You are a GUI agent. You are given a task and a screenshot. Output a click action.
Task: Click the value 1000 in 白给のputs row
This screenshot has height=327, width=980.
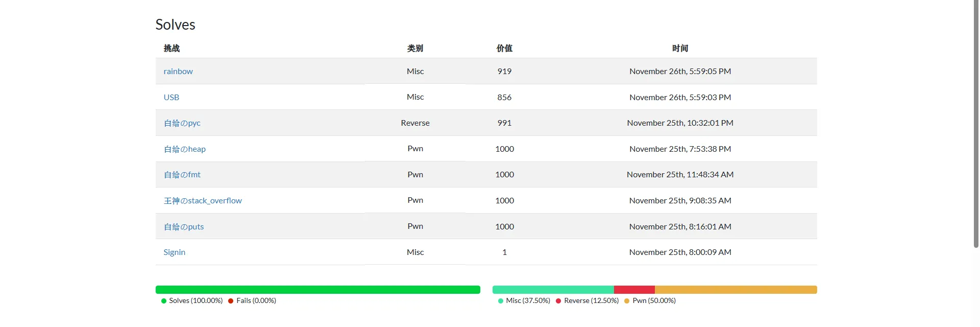505,227
